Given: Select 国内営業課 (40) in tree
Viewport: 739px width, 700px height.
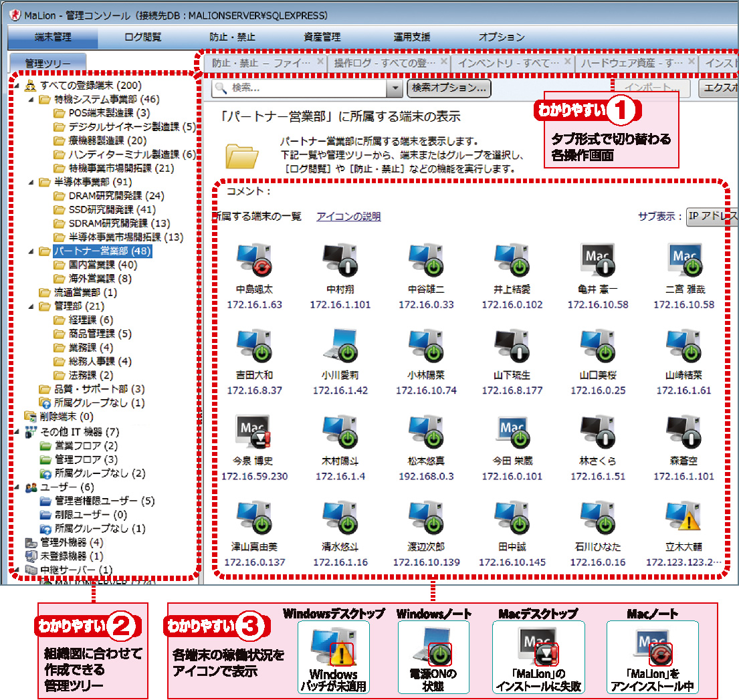Looking at the screenshot, I should (x=96, y=265).
